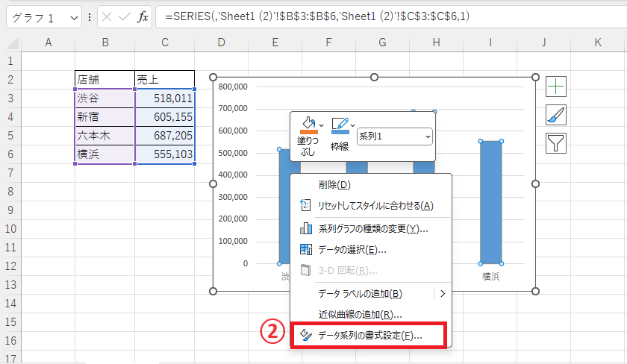Expand the データ ラベルの追加 submenu arrow
Image resolution: width=627 pixels, height=364 pixels.
(x=443, y=294)
